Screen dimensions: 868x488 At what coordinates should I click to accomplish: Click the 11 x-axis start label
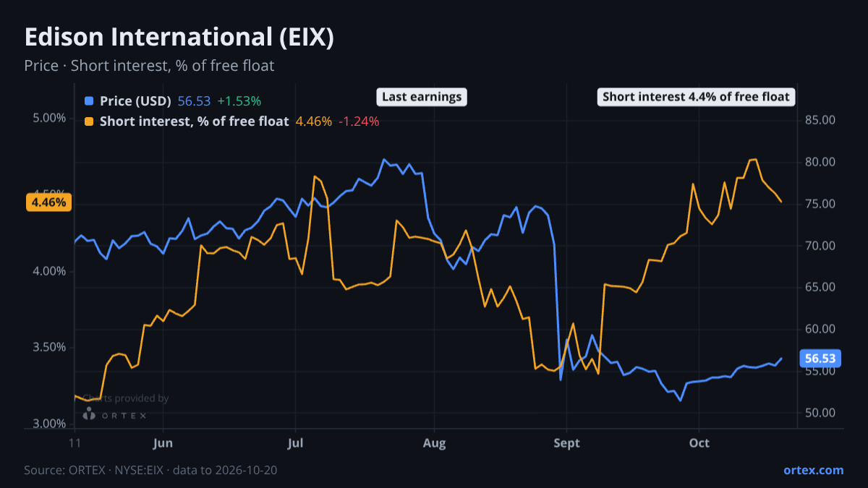pyautogui.click(x=75, y=442)
